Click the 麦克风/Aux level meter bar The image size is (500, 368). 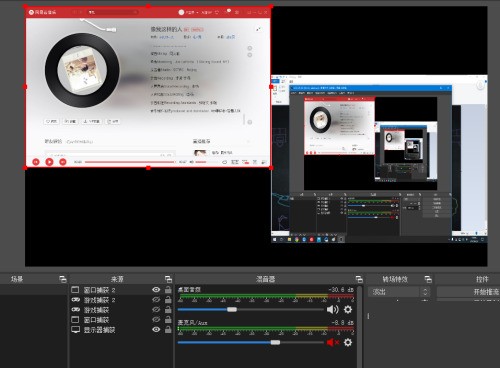(x=266, y=329)
